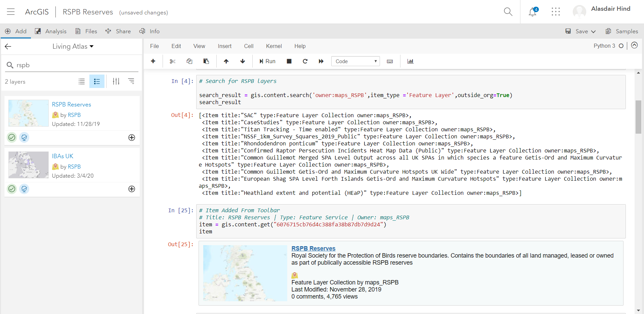644x314 pixels.
Task: Click into code cell In [25]
Action: point(411,221)
